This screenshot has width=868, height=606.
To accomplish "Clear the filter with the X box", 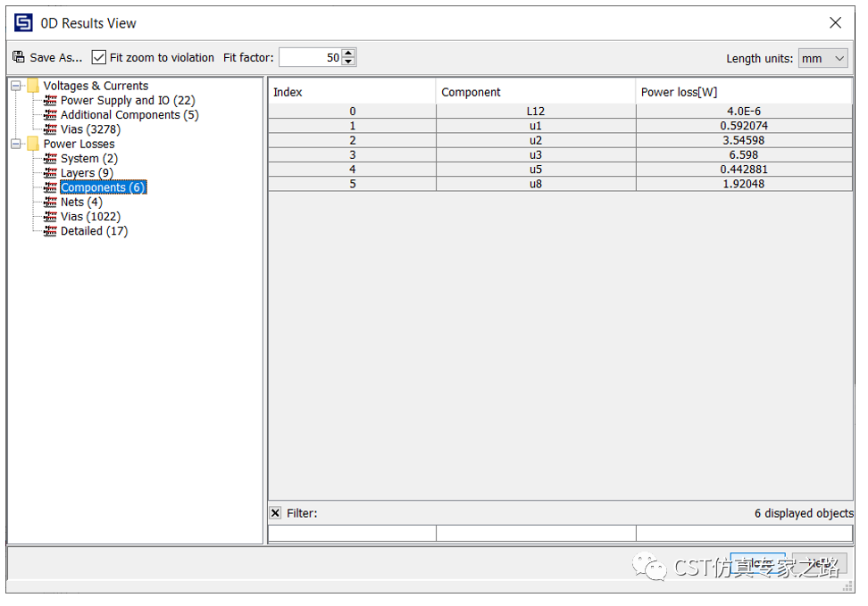I will coord(275,513).
